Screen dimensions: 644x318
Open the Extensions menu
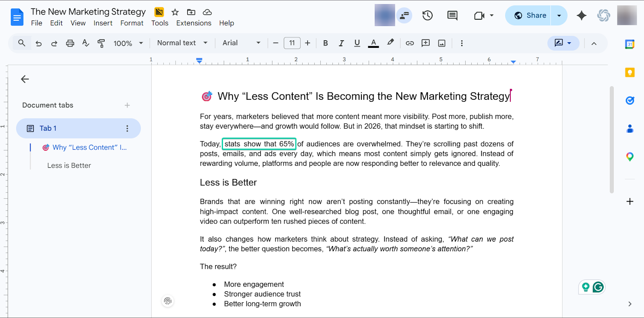point(194,23)
